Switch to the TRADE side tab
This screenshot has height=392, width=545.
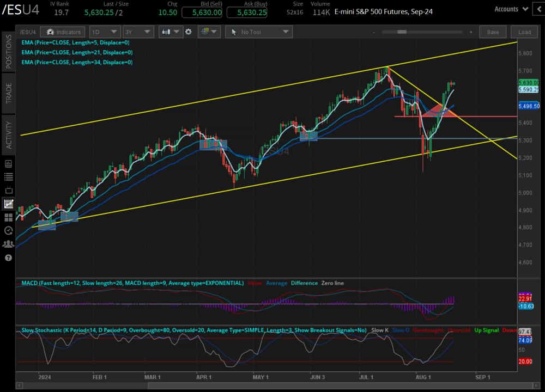coord(8,93)
